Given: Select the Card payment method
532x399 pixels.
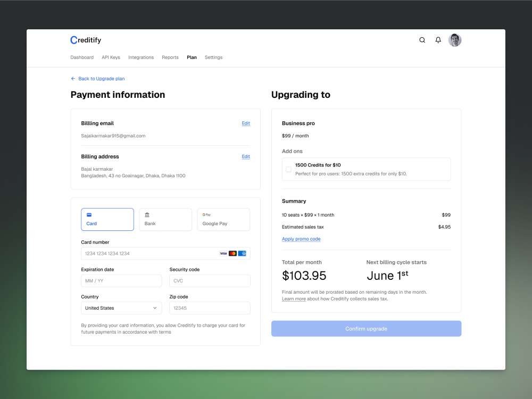Looking at the screenshot, I should (107, 220).
